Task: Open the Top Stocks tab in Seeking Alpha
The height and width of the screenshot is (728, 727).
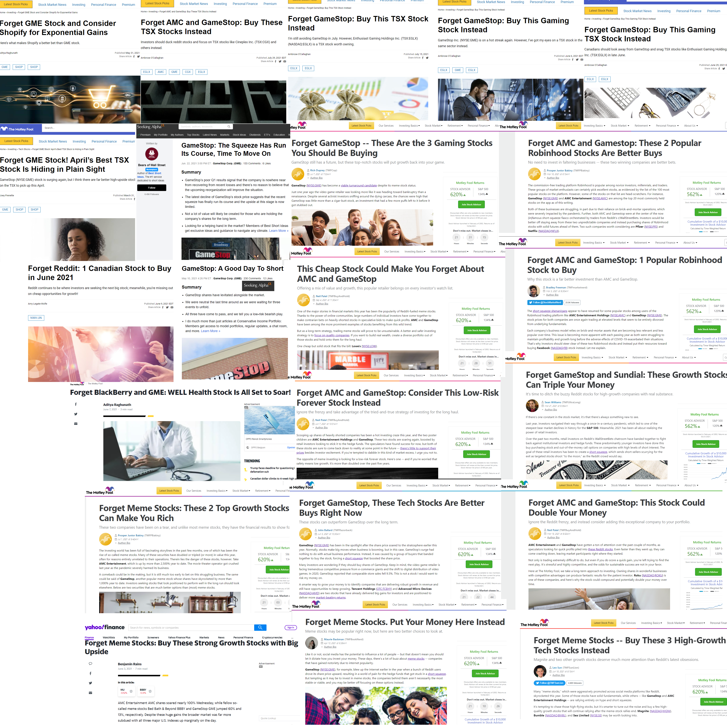Action: tap(193, 135)
